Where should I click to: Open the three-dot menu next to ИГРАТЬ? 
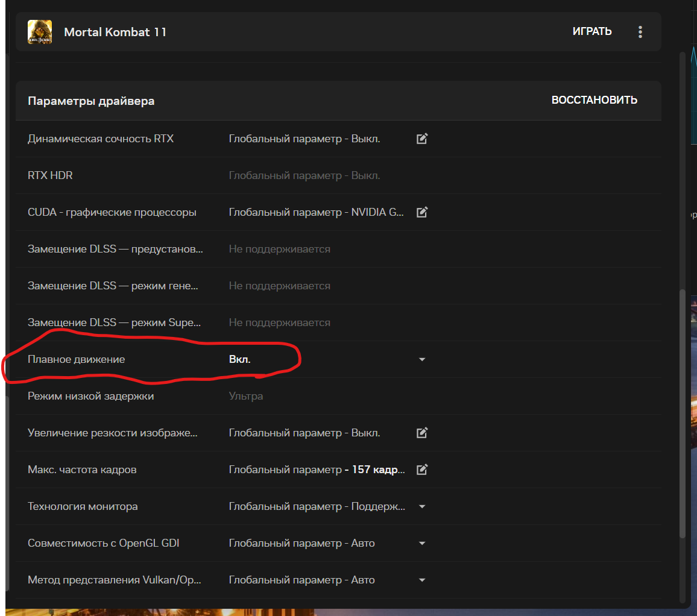(x=640, y=31)
